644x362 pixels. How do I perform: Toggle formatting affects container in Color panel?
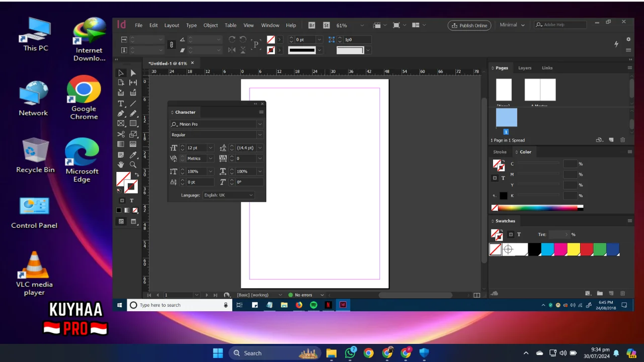(495, 178)
